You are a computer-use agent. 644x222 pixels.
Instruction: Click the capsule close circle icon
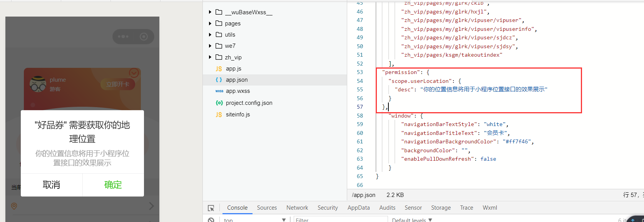144,37
